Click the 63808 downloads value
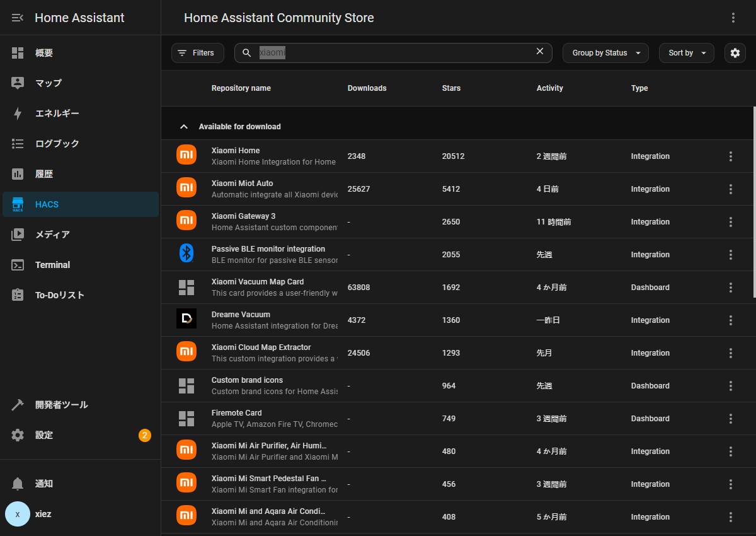The width and height of the screenshot is (756, 536). [x=359, y=288]
